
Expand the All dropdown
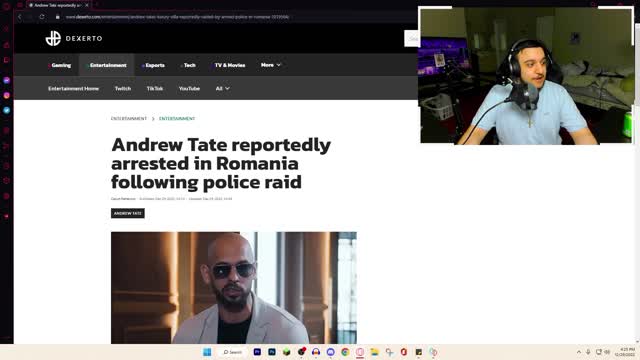tap(222, 88)
